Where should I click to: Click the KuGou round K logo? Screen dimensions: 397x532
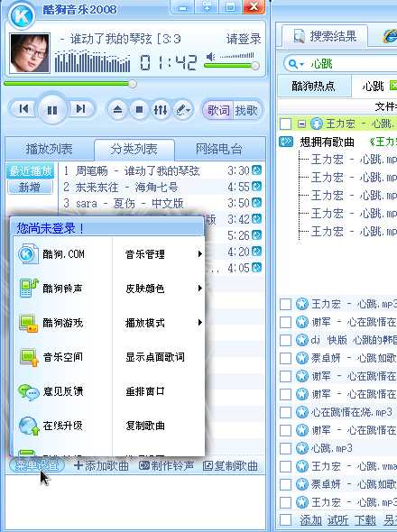(x=22, y=15)
